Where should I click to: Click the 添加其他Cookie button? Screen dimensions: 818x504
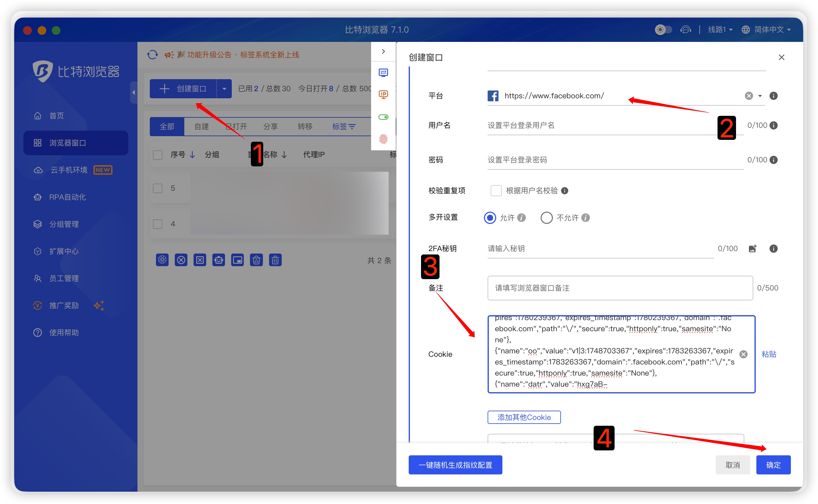524,417
